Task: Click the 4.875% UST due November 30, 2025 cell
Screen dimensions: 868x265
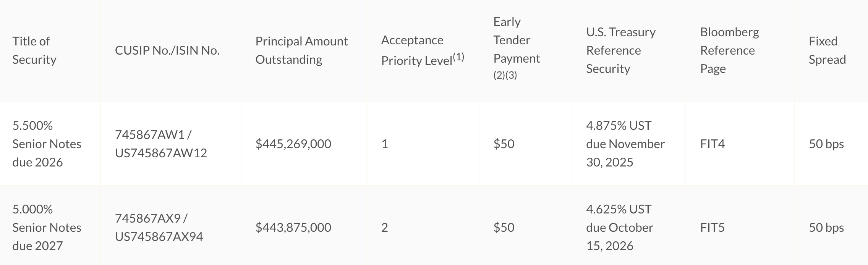Action: click(625, 144)
